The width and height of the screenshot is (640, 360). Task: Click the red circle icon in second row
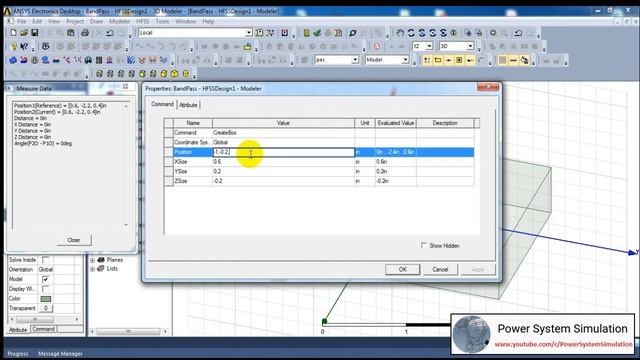click(x=377, y=47)
